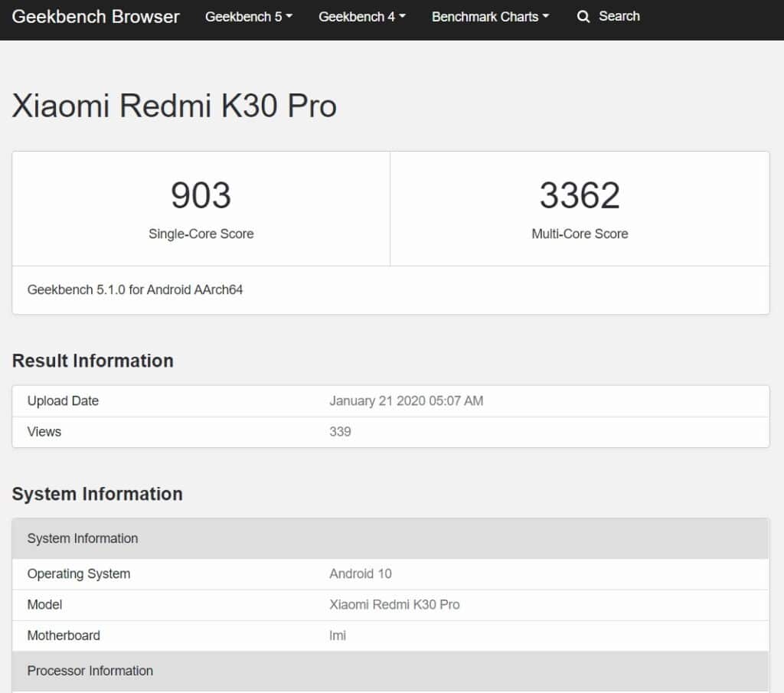Open the Benchmark Charts dropdown
This screenshot has width=784, height=693.
tap(490, 17)
